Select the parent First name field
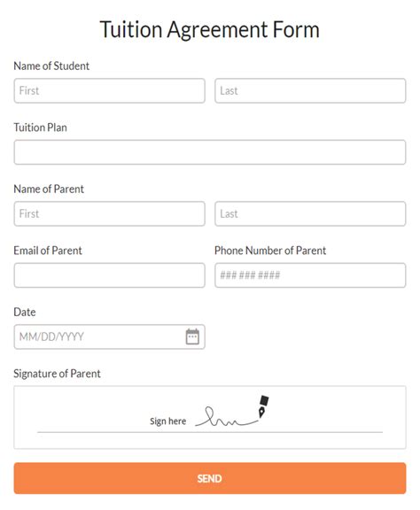The height and width of the screenshot is (510, 420). pyautogui.click(x=109, y=213)
